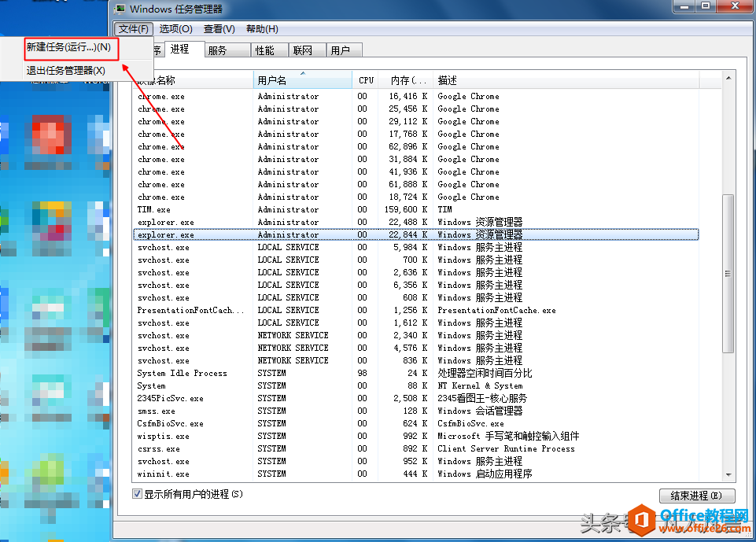756x542 pixels.
Task: Toggle 显示所有用户的进程 checkbox
Action: (x=138, y=494)
